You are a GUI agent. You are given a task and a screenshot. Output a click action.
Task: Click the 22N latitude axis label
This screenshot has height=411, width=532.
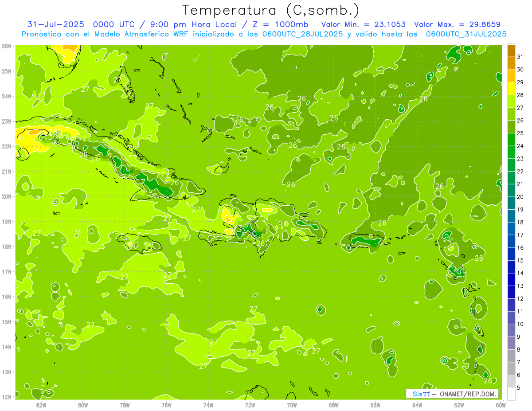(x=7, y=146)
